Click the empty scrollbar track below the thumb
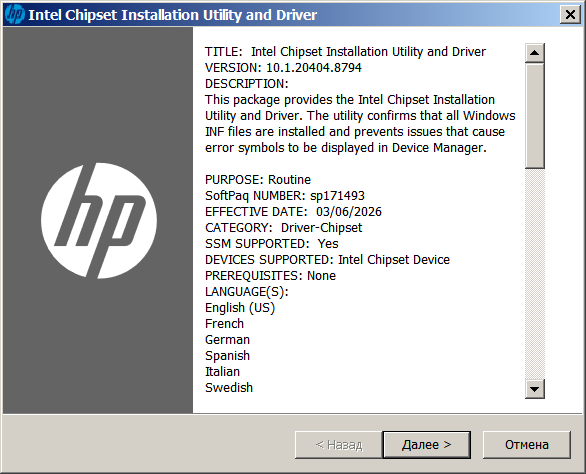The image size is (586, 474). tap(534, 274)
